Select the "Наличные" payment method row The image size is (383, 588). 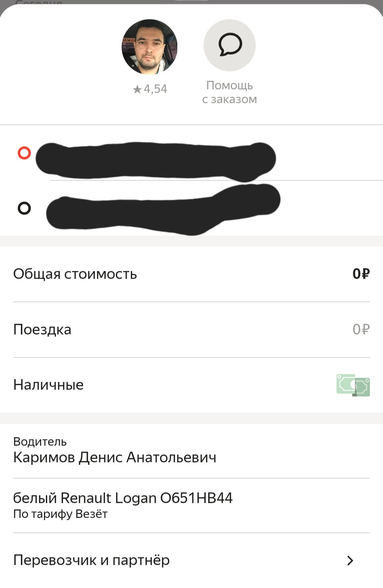coord(191,385)
